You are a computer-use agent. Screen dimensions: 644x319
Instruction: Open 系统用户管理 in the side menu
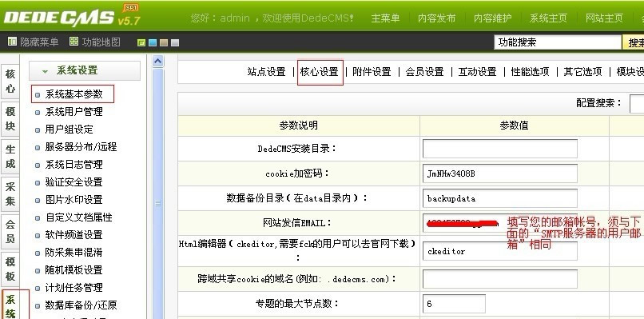[x=74, y=112]
